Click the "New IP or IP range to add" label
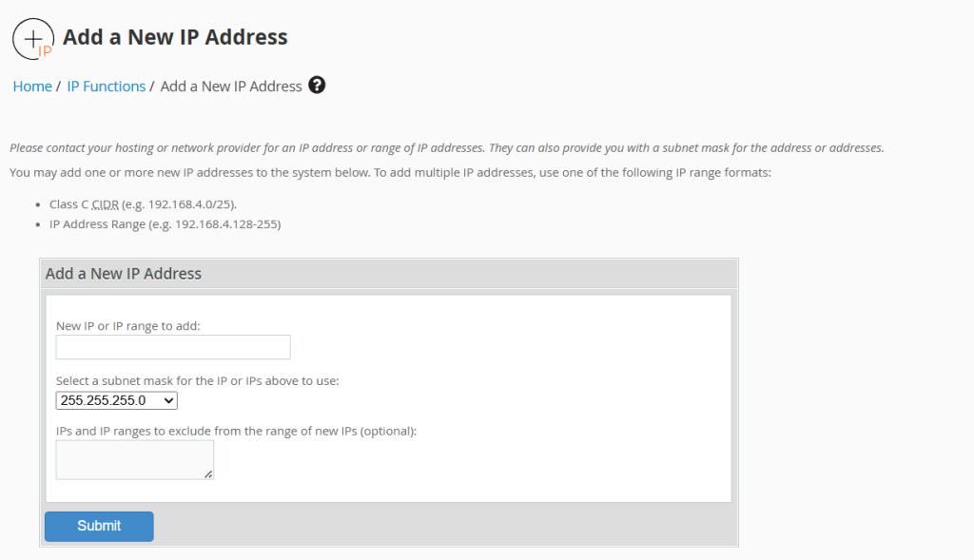Image resolution: width=974 pixels, height=560 pixels. coord(128,326)
